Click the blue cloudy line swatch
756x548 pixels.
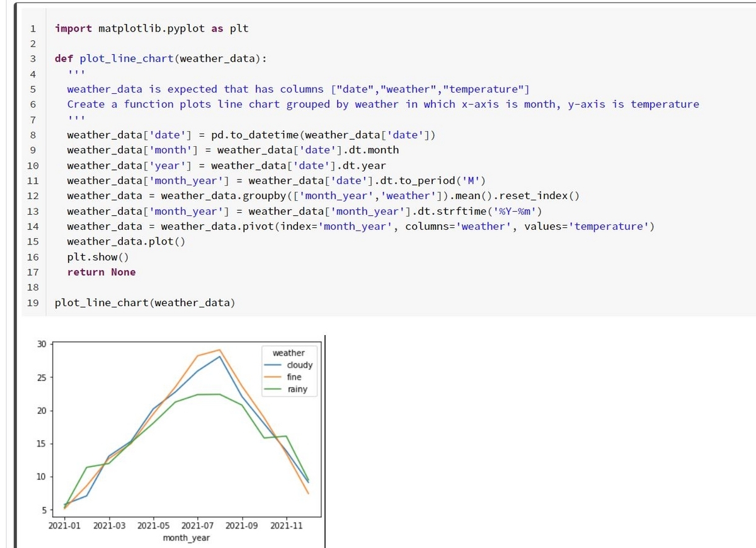pyautogui.click(x=273, y=365)
